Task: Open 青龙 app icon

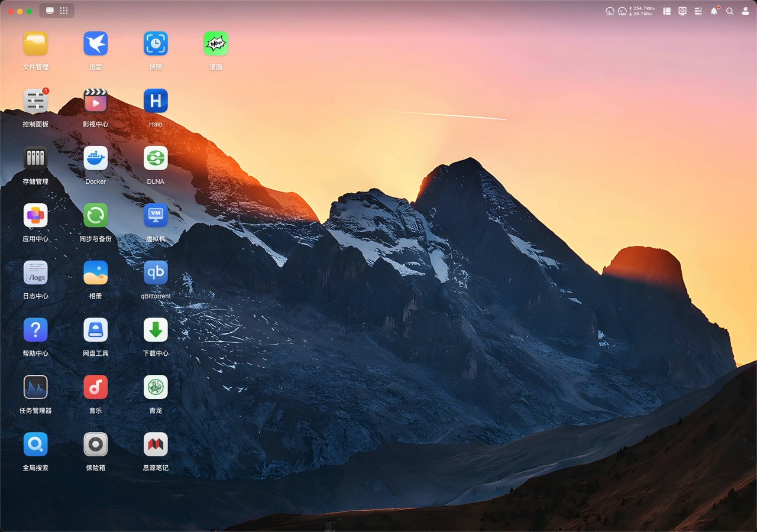Action: pyautogui.click(x=156, y=387)
